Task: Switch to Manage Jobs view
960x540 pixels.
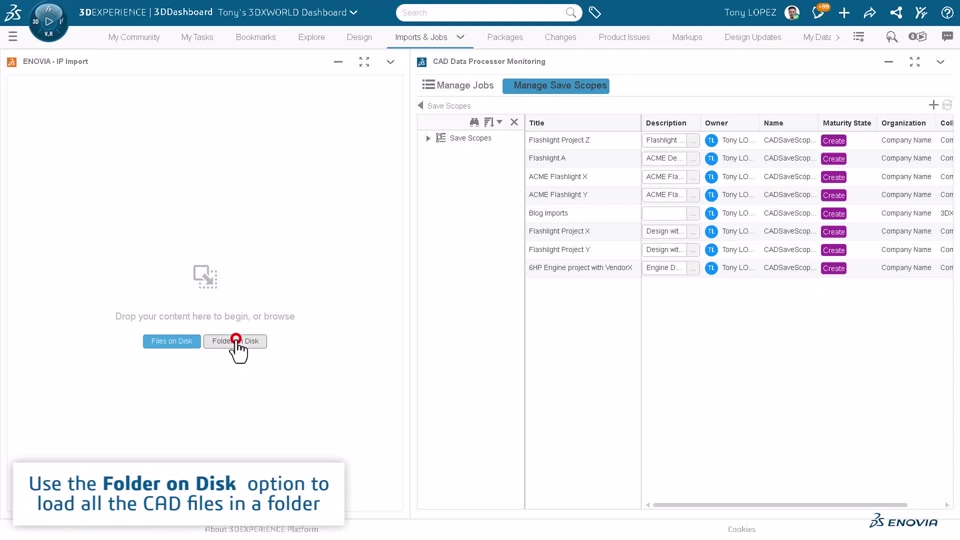Action: pos(458,85)
